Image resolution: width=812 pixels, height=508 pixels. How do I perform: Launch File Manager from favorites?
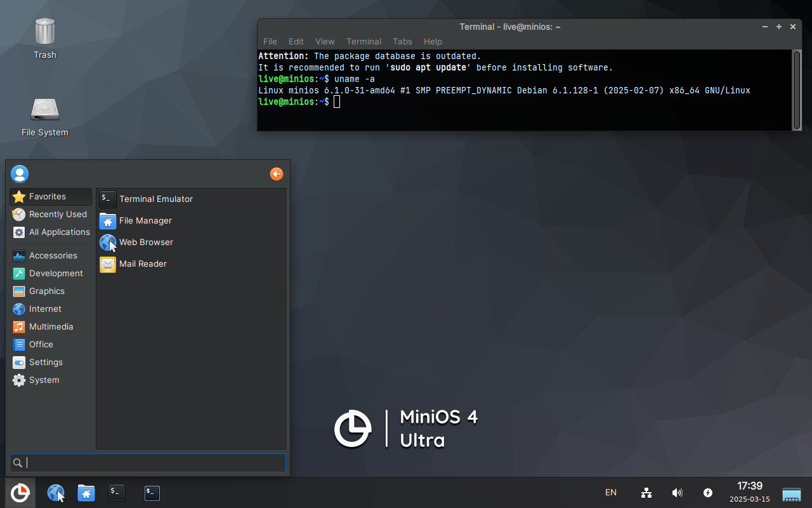coord(191,221)
